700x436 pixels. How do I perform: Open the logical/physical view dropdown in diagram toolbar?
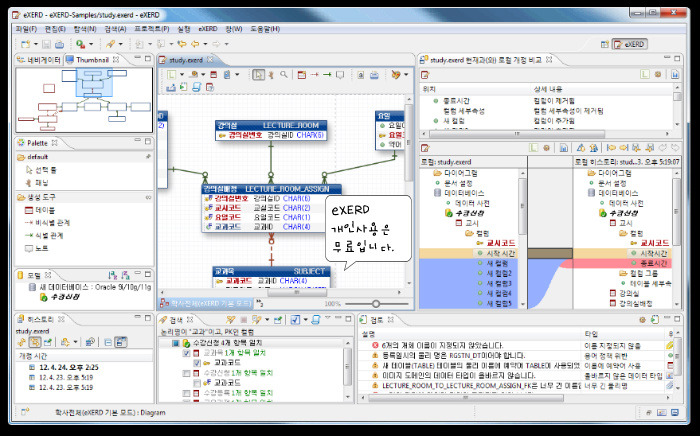[x=182, y=75]
